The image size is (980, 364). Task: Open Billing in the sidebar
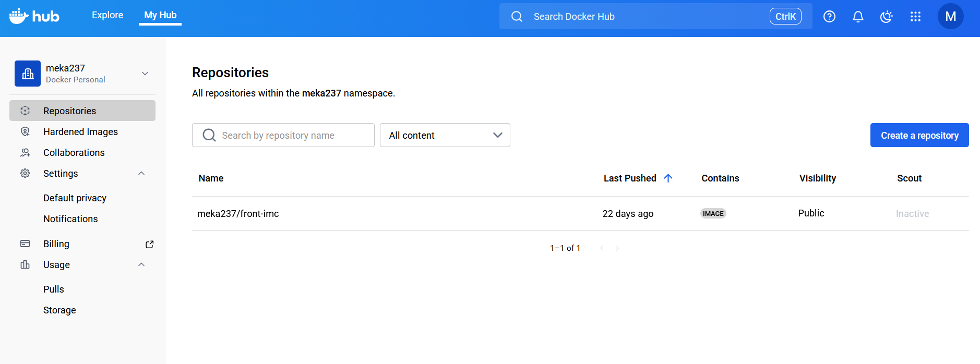coord(82,244)
